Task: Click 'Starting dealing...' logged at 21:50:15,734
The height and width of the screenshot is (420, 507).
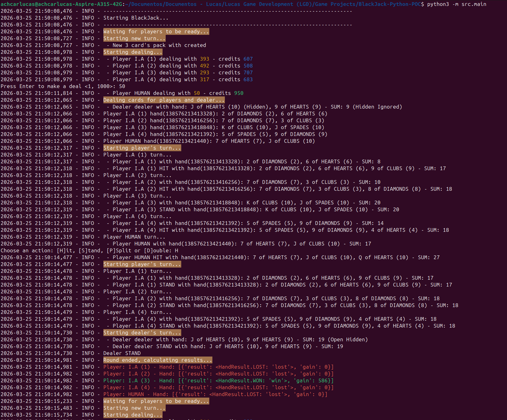Action: [x=133, y=415]
